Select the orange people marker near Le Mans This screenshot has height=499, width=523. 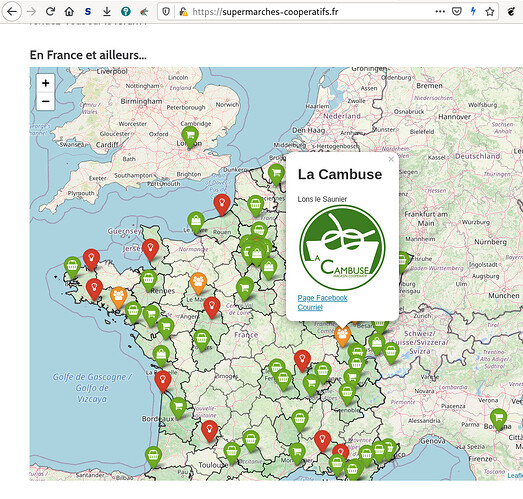(198, 283)
